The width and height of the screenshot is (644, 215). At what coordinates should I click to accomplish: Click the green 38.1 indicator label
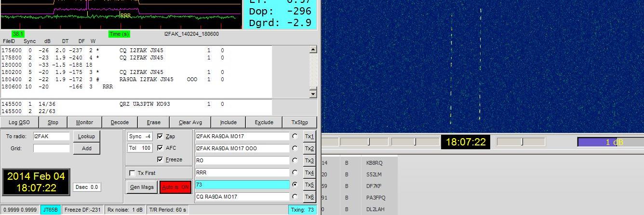point(18,34)
